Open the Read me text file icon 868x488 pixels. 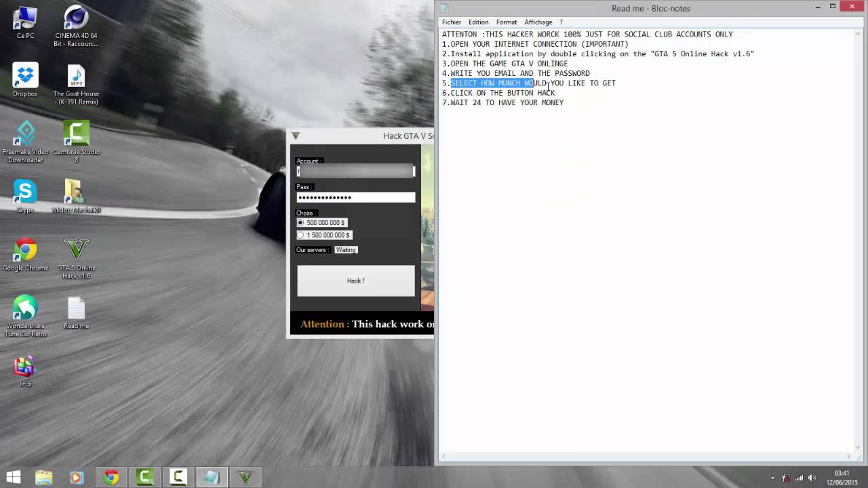point(76,313)
